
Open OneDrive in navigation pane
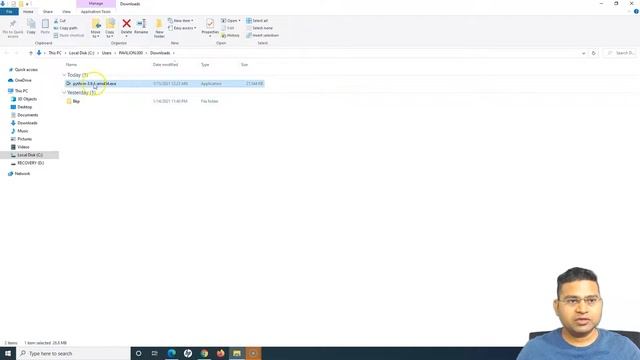point(23,80)
